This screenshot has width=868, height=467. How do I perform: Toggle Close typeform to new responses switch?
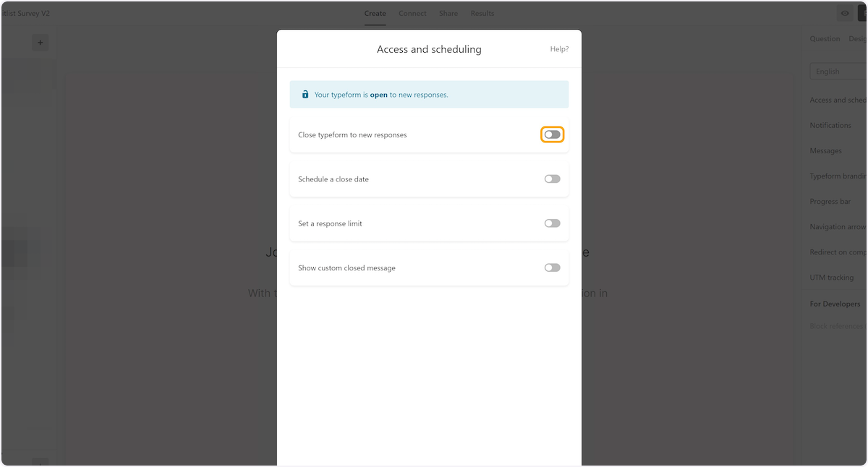[553, 134]
